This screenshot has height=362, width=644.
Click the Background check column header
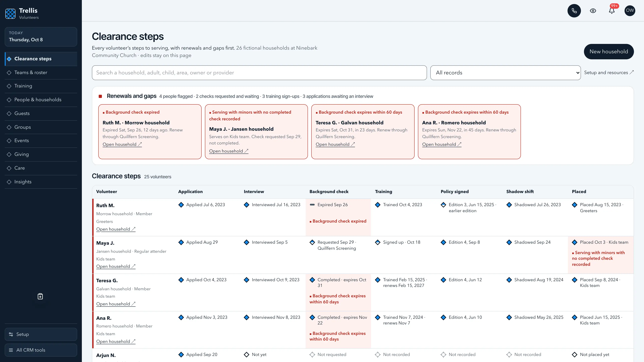pos(329,192)
